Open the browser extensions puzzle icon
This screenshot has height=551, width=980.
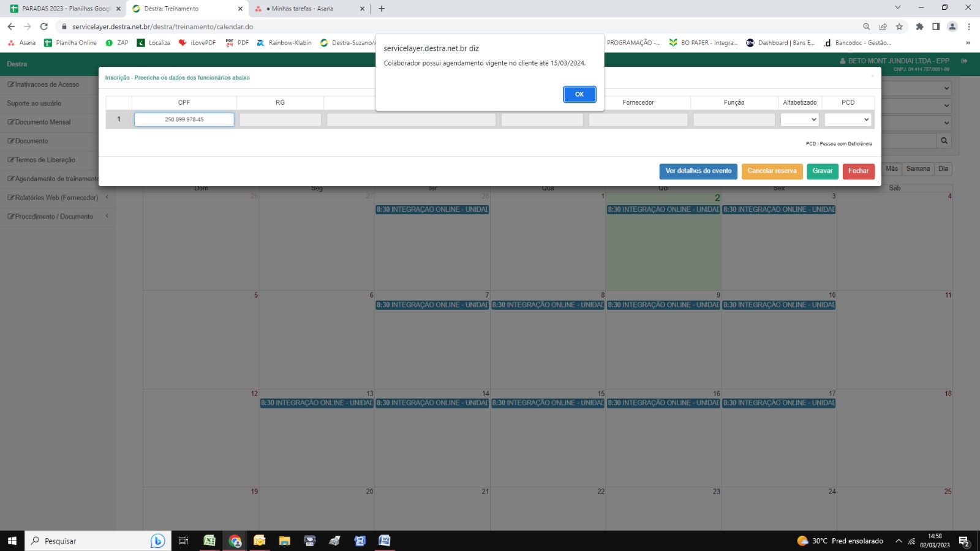(x=919, y=26)
